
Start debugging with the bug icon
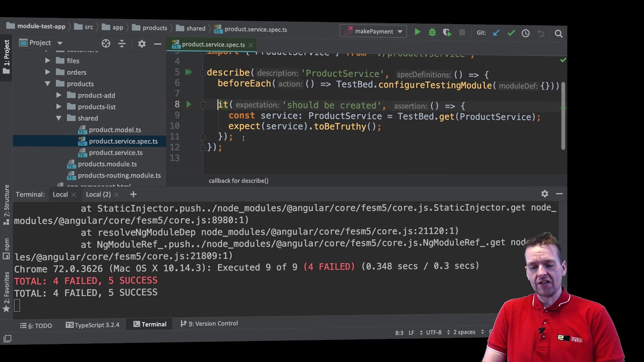tap(432, 33)
